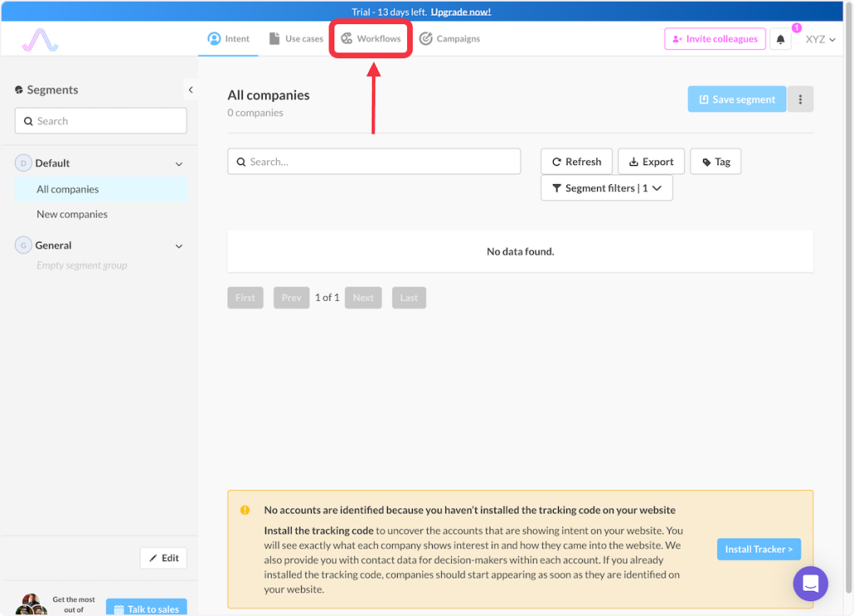The width and height of the screenshot is (854, 616).
Task: Tag the selected companies
Action: point(716,162)
